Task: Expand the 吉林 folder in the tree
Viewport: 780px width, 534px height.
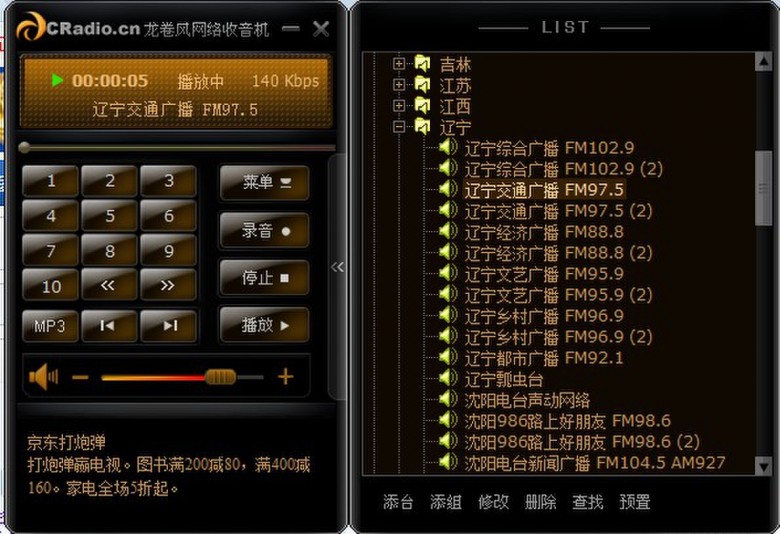Action: (x=398, y=64)
